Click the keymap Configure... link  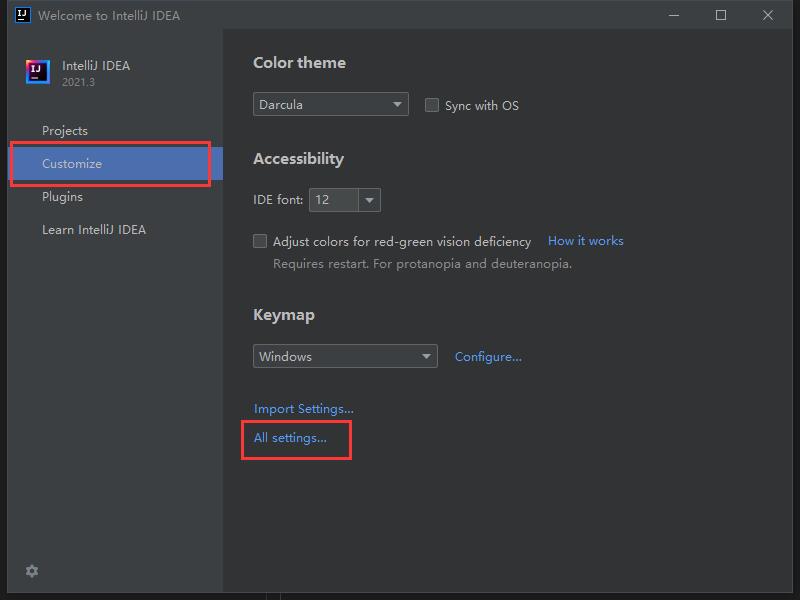pos(488,357)
